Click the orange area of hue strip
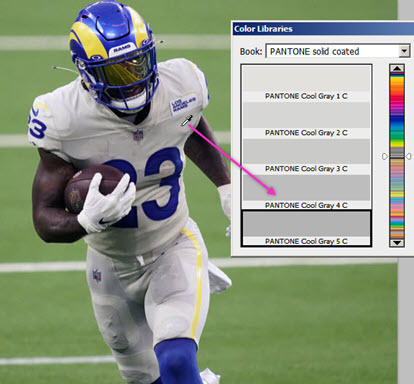The height and width of the screenshot is (384, 414). coord(397,86)
